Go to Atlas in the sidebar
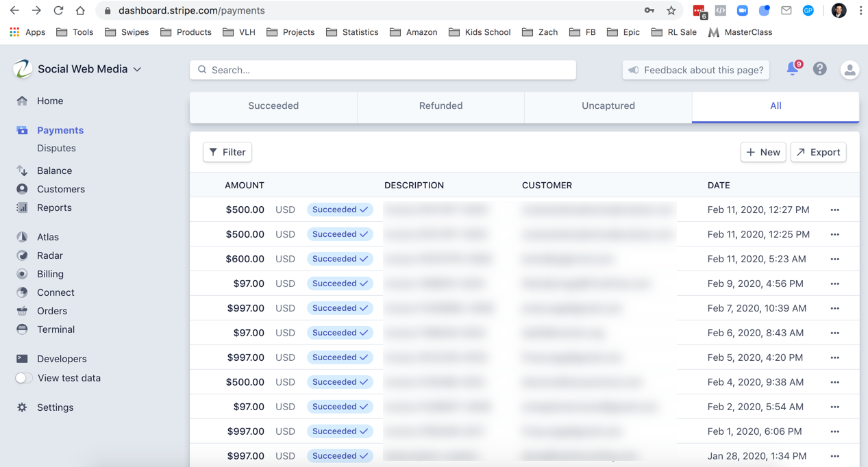The height and width of the screenshot is (467, 868). (47, 237)
